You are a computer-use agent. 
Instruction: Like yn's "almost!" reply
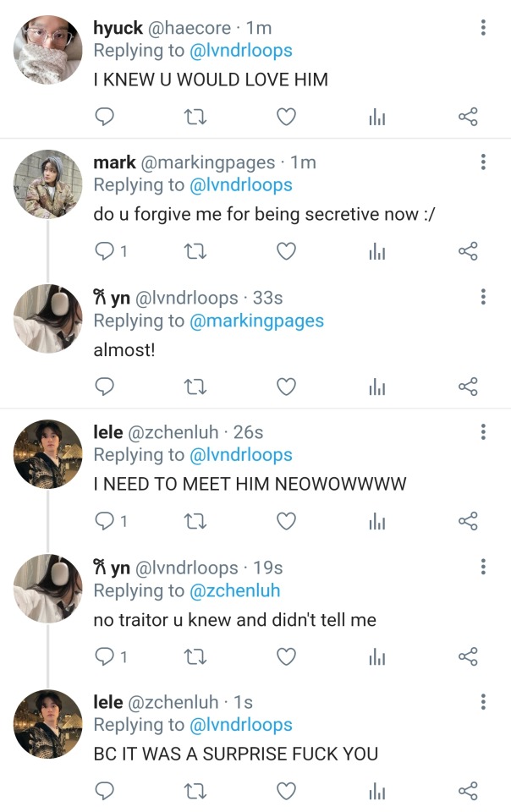pos(287,387)
